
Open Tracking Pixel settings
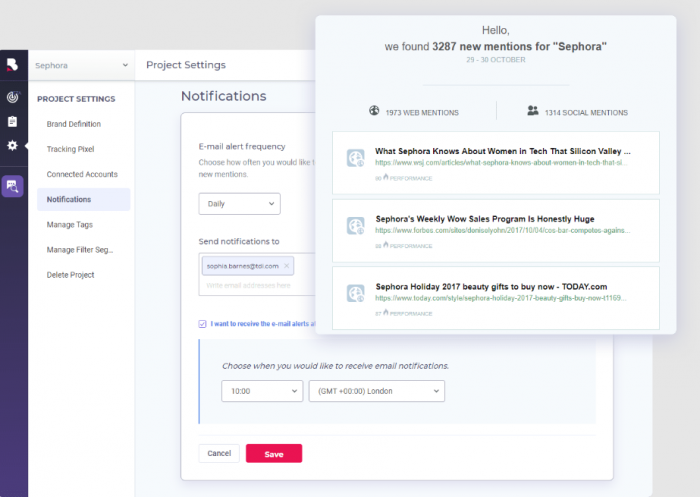(71, 149)
